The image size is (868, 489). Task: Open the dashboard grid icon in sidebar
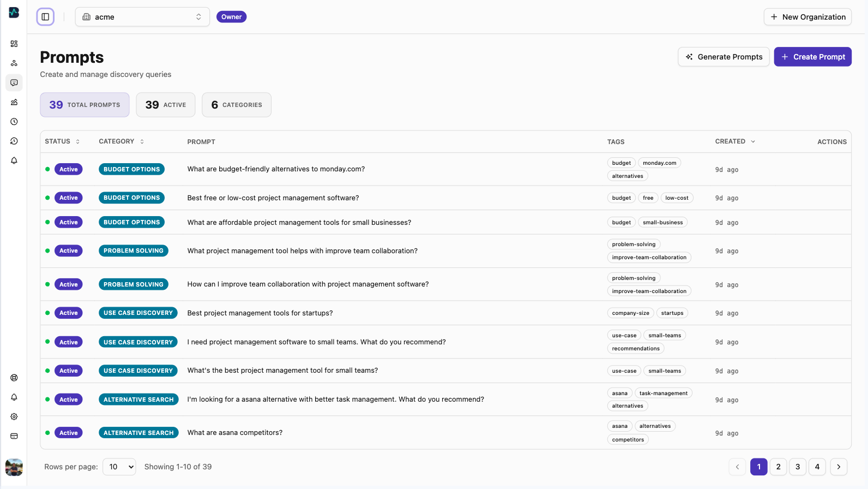pos(14,44)
